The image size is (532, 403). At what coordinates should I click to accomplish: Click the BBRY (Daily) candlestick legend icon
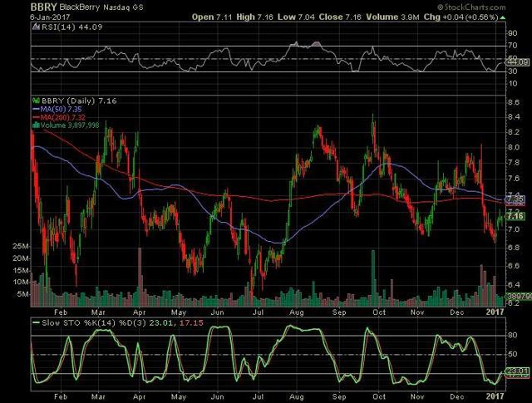click(36, 101)
